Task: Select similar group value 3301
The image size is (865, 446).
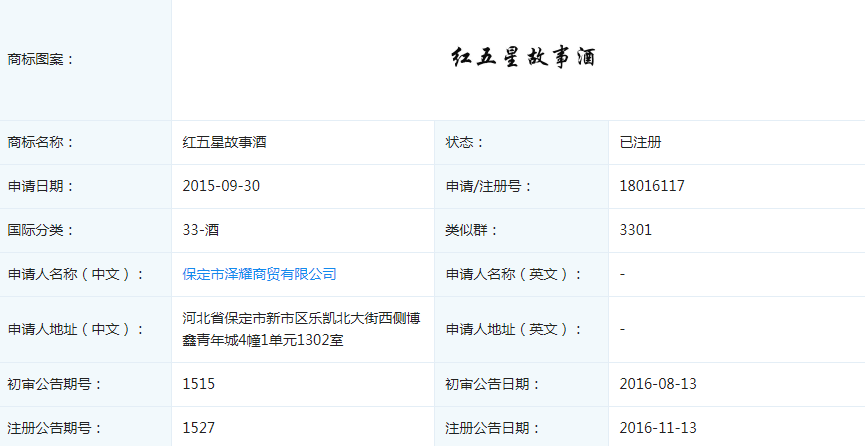Action: (636, 230)
